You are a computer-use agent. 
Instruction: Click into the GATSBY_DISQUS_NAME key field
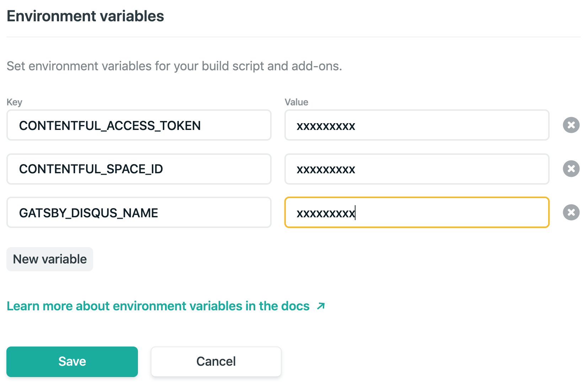pyautogui.click(x=139, y=213)
